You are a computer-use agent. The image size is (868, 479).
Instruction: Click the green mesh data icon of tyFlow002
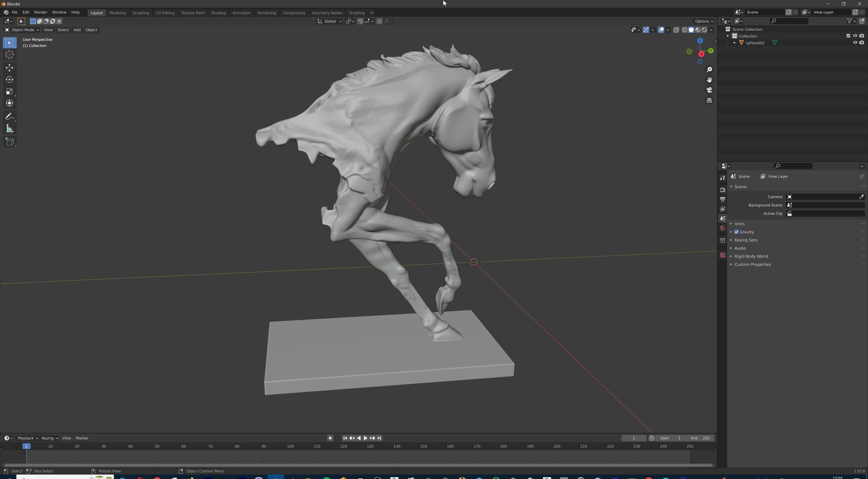click(774, 43)
